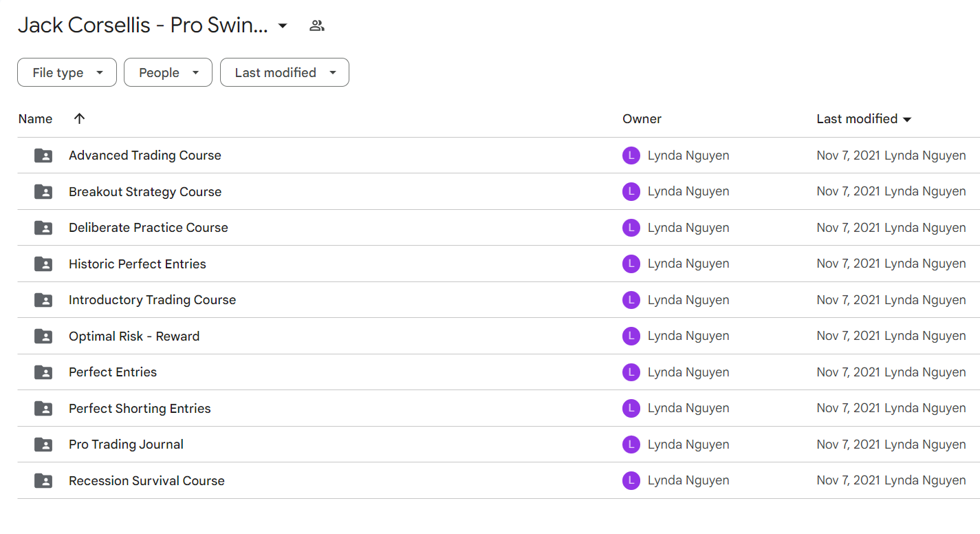Click modified date in Pro Trading Journal row

coord(849,445)
